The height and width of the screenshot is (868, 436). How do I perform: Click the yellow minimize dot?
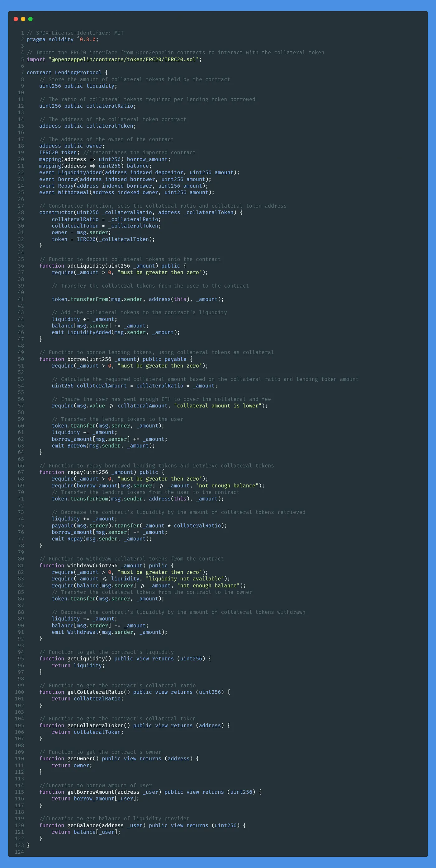[23, 19]
